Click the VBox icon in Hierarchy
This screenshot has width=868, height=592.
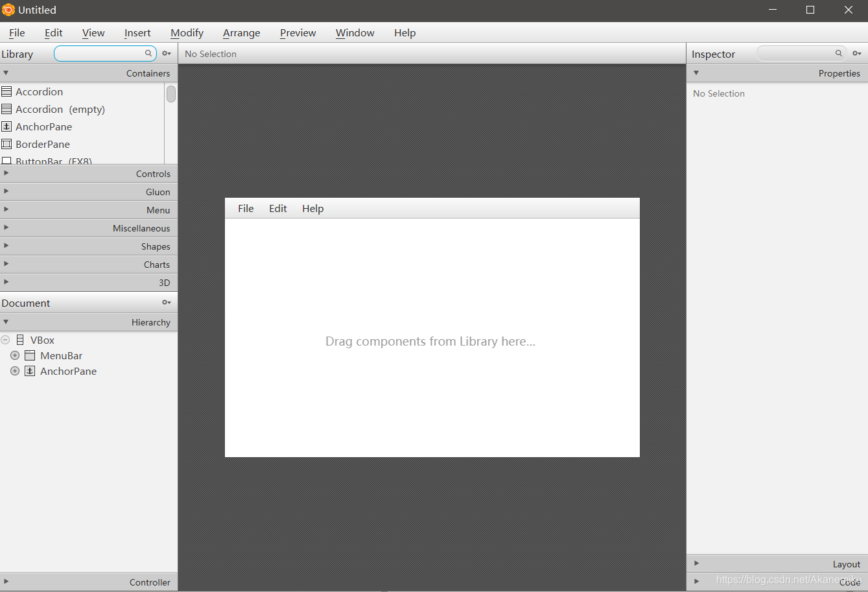pos(20,340)
